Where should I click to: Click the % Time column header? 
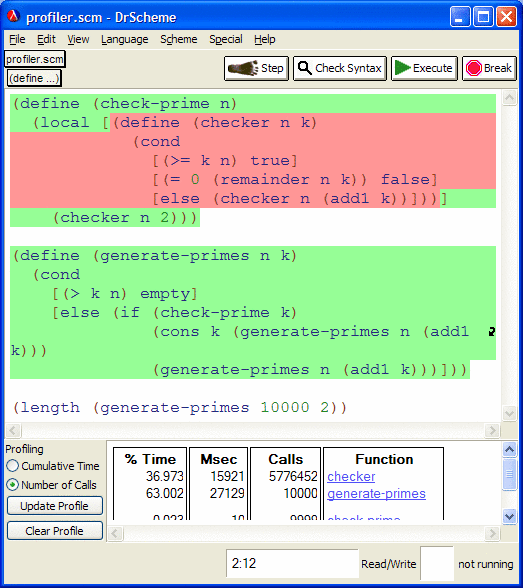tap(150, 459)
